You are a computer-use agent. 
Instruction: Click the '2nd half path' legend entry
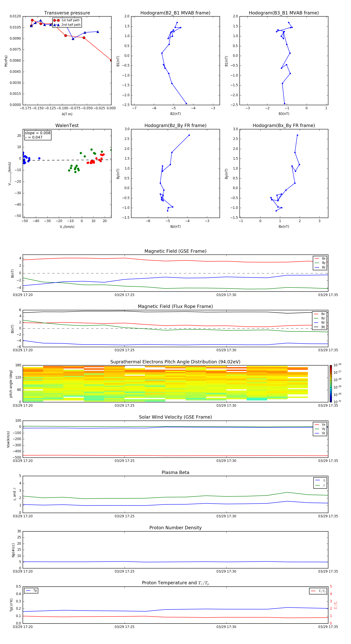(x=67, y=25)
